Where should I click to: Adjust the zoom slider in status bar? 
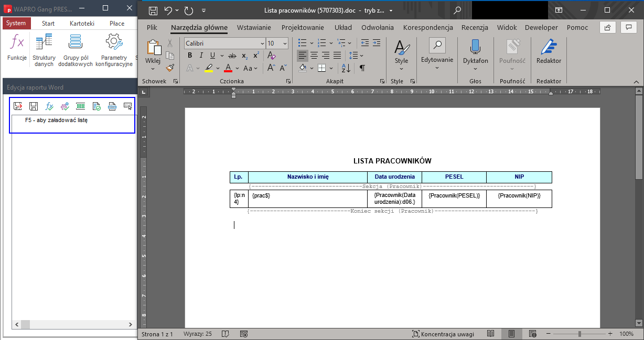pyautogui.click(x=579, y=334)
